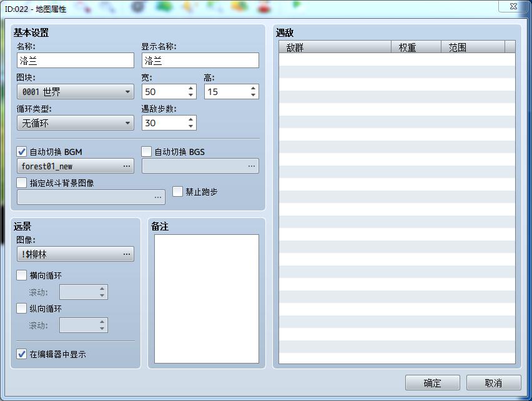Viewport: 532px width, 401px height.
Task: Increase the 遇敌步数 value with up arrow
Action: point(190,119)
